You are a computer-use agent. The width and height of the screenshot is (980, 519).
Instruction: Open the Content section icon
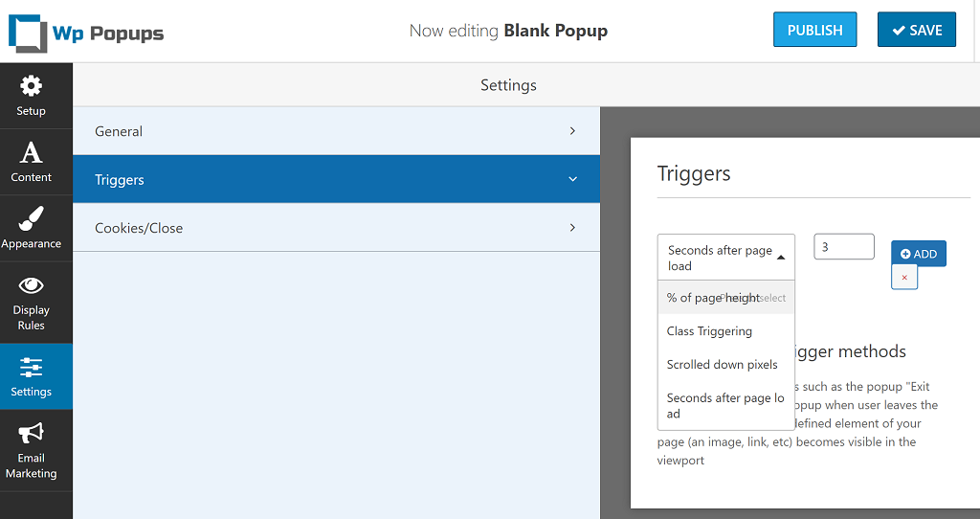32,153
